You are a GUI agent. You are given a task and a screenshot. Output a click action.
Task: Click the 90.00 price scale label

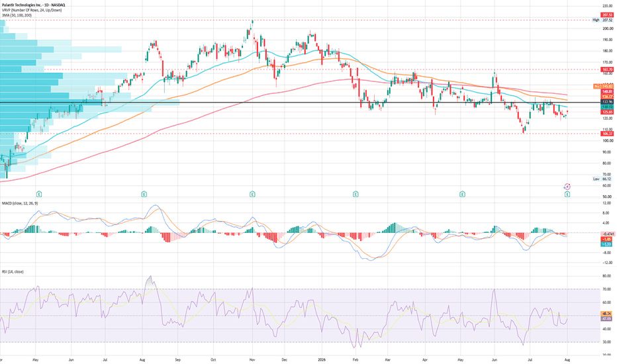[x=608, y=152]
